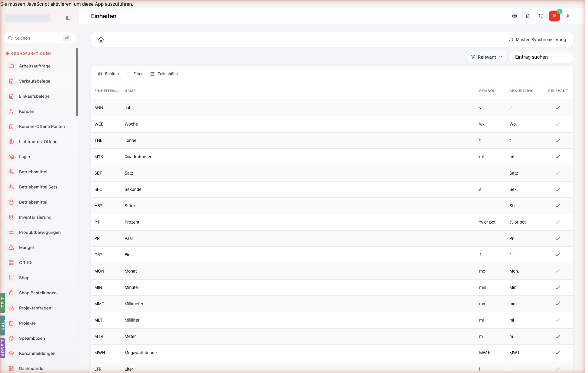
Task: Open the chat bubble icon in header
Action: (541, 16)
